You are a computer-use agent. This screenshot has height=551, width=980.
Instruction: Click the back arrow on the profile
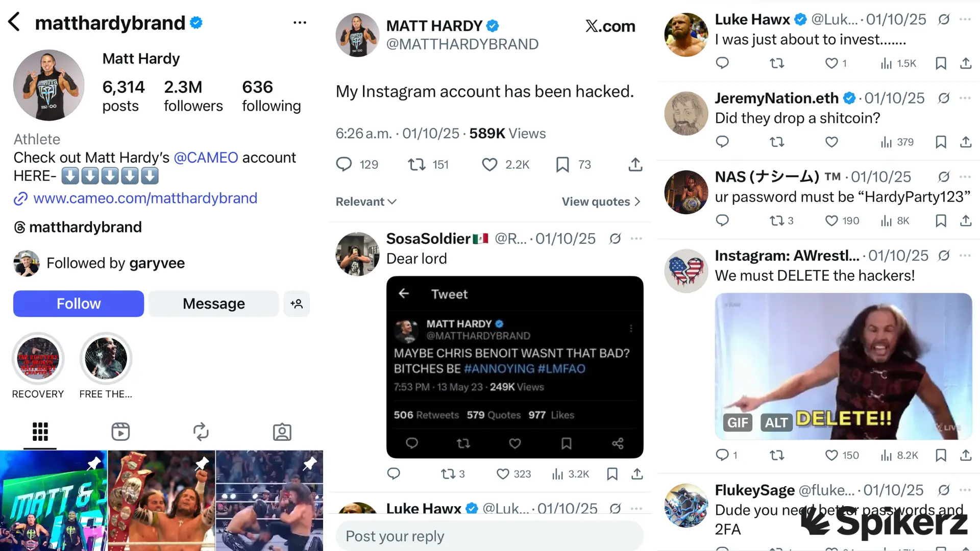coord(14,22)
